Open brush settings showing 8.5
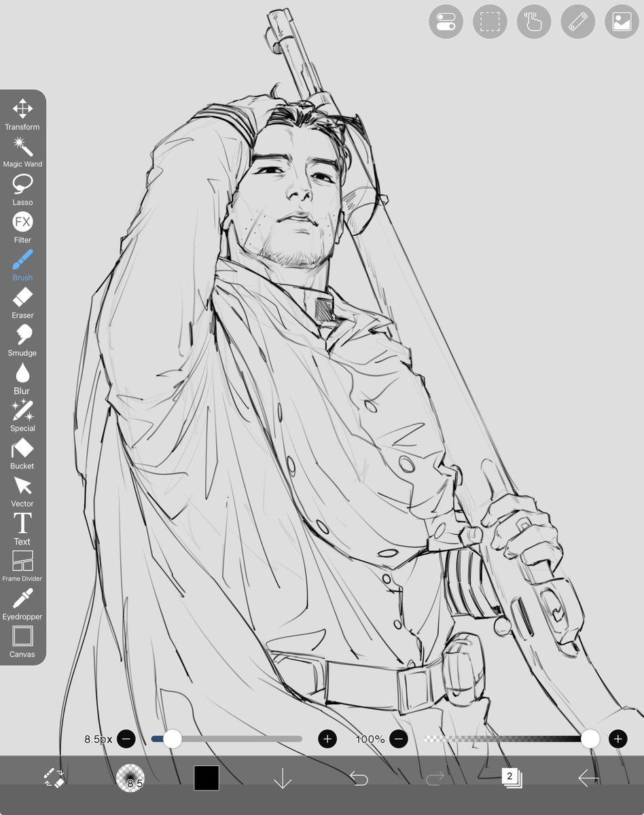This screenshot has width=644, height=815. pyautogui.click(x=130, y=778)
